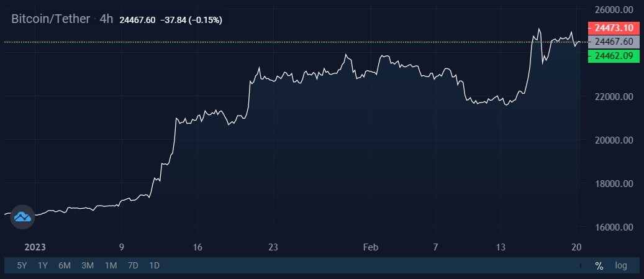Select the 5Y time range
Image resolution: width=644 pixels, height=279 pixels.
(22, 266)
